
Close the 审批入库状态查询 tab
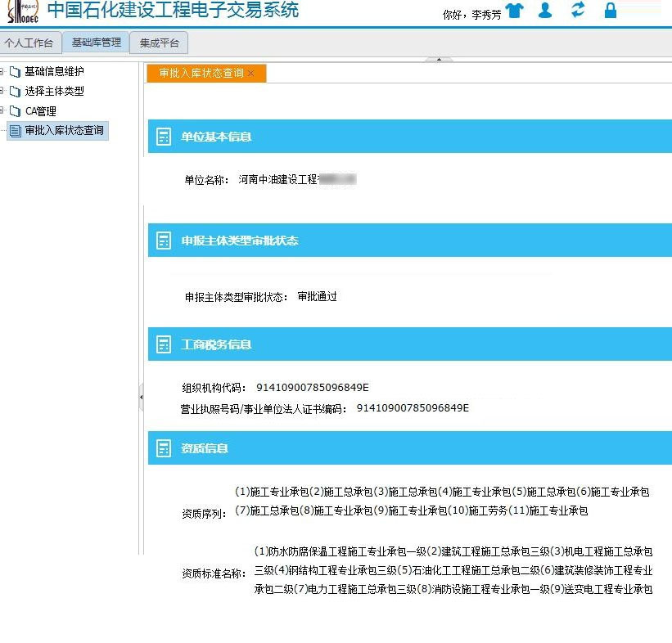click(x=251, y=74)
